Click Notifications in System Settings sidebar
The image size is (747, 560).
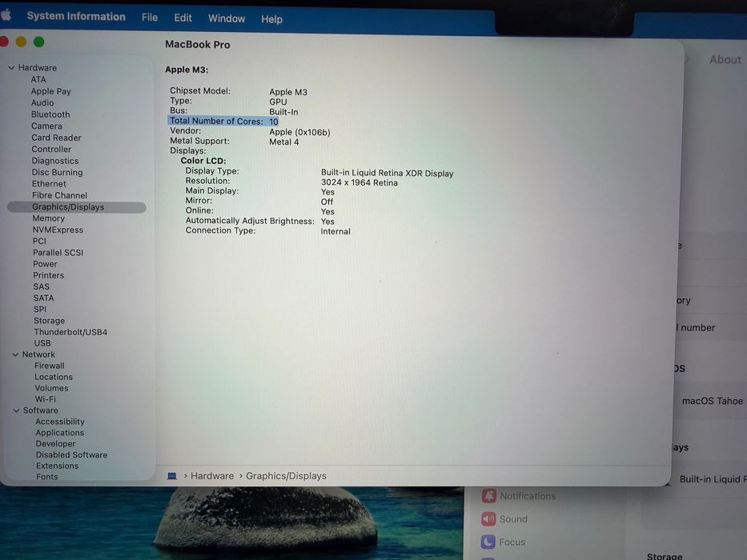click(x=528, y=496)
